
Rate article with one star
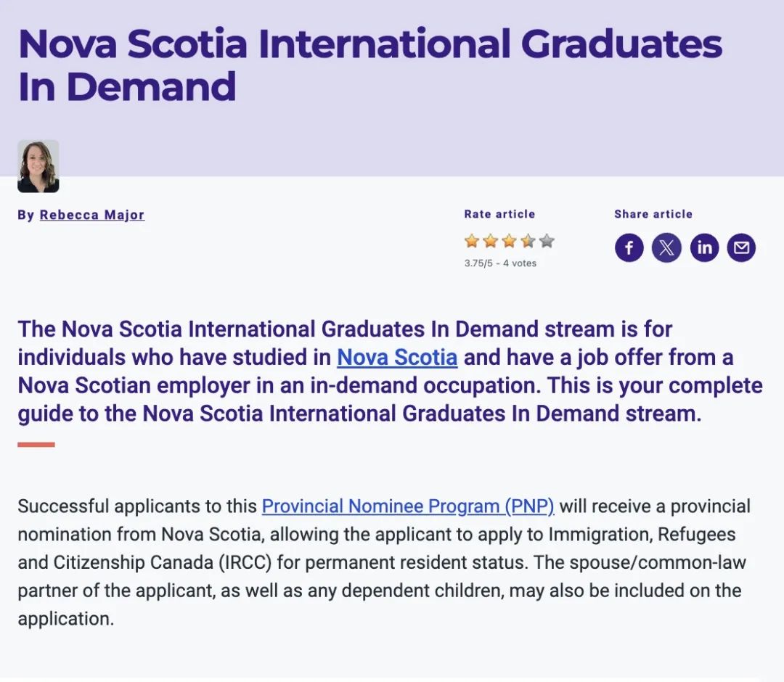tap(472, 242)
